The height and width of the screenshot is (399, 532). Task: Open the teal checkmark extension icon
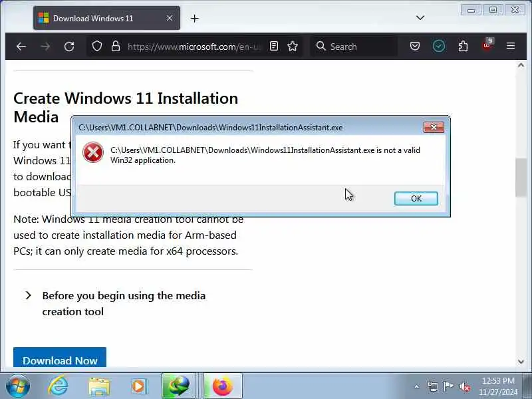pyautogui.click(x=439, y=46)
